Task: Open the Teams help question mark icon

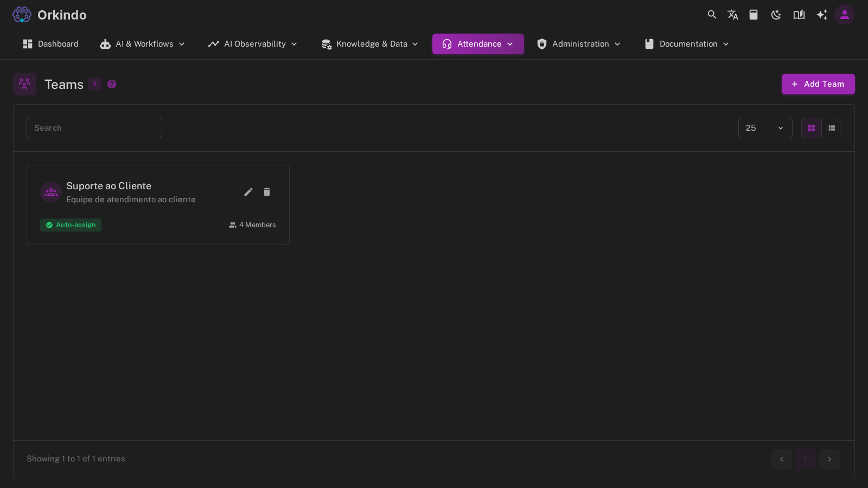Action: [112, 84]
